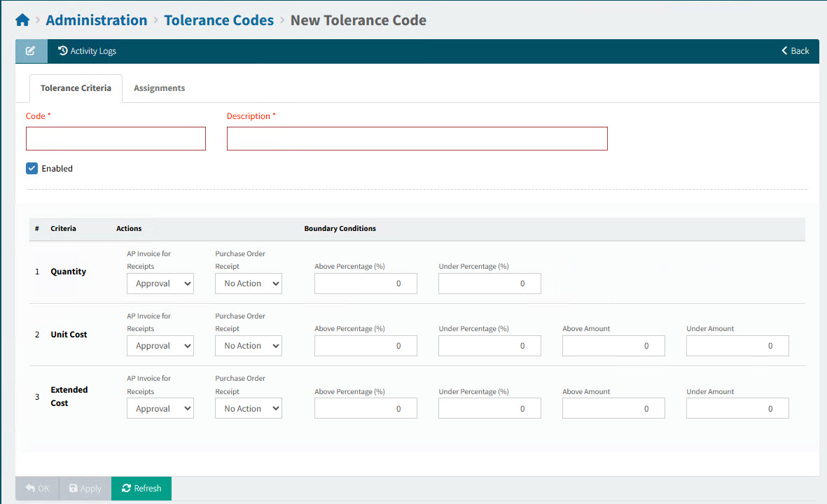Viewport: 827px width, 504px height.
Task: Click the Refresh button
Action: click(x=141, y=488)
